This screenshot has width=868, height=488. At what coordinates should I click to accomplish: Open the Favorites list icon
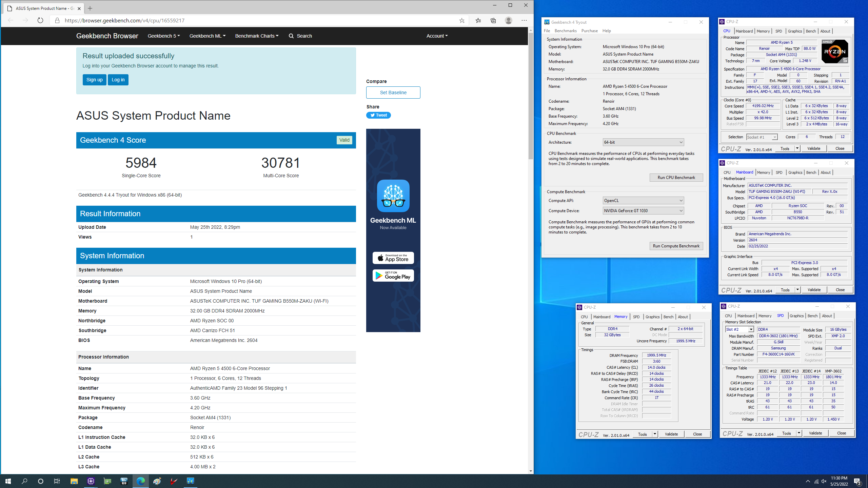click(478, 20)
